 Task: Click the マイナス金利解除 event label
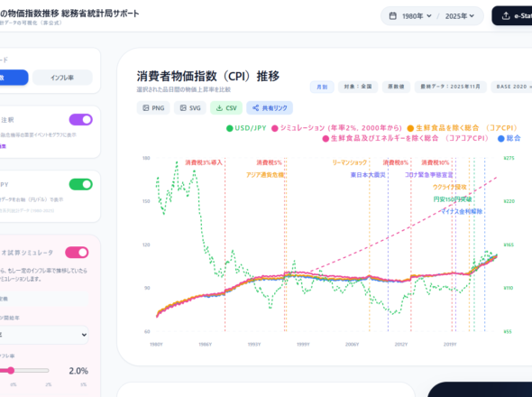click(x=462, y=211)
